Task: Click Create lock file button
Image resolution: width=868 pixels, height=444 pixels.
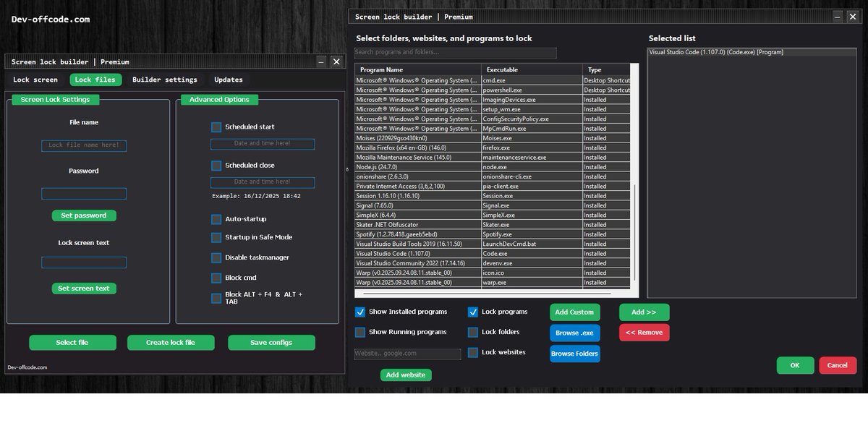Action: coord(171,343)
